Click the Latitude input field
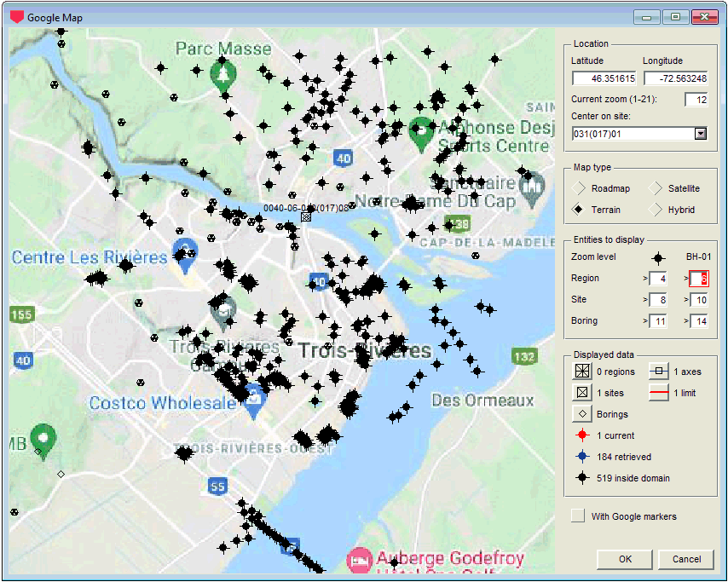728x582 pixels. 604,78
